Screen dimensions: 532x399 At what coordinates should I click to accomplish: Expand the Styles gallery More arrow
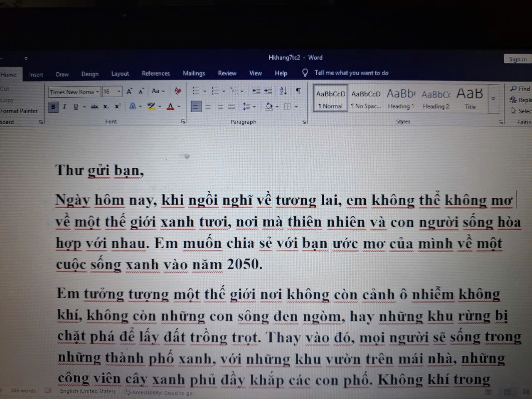(x=493, y=99)
